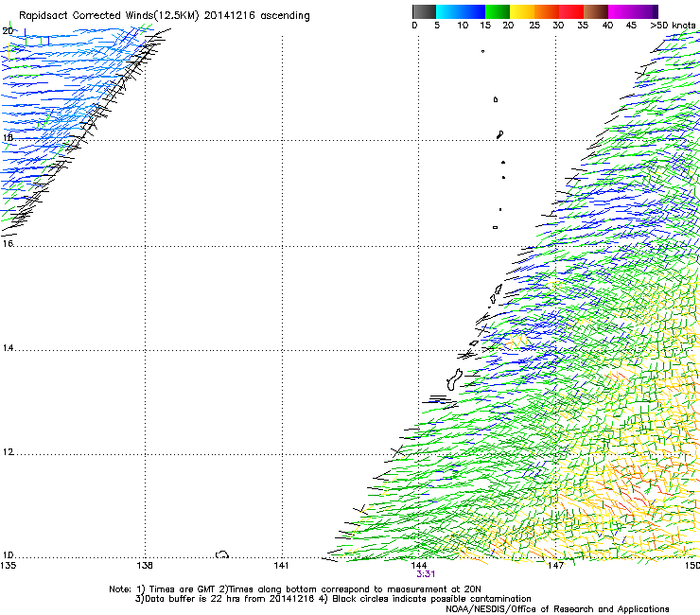Click the longitude label 144
This screenshot has width=700, height=615.
click(x=418, y=566)
